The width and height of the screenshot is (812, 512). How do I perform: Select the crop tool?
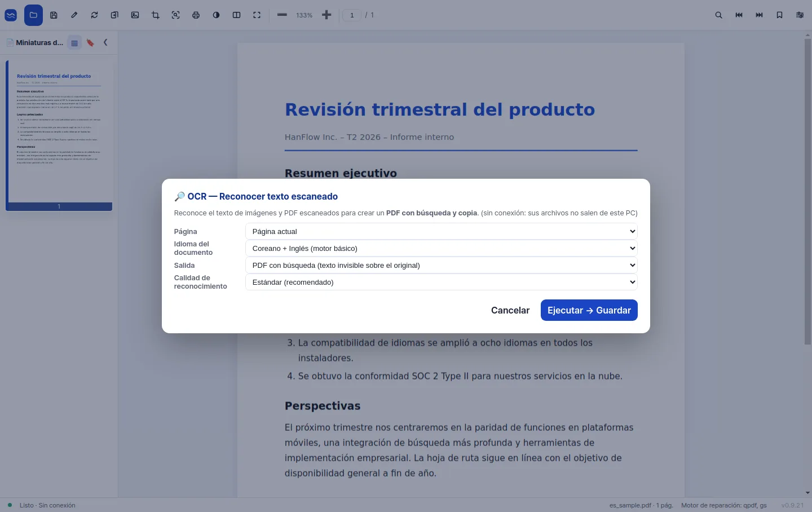click(x=156, y=15)
